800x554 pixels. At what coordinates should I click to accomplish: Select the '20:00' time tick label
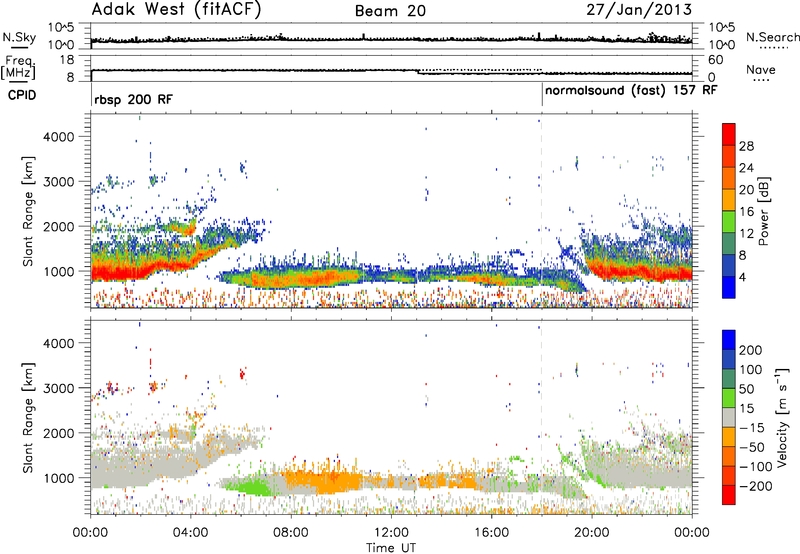click(x=591, y=533)
